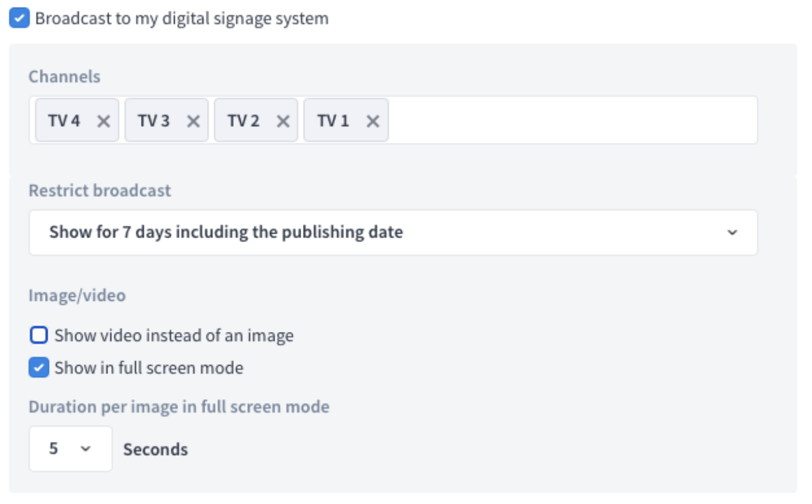Open the Restrict broadcast dropdown
The height and width of the screenshot is (504, 812).
tap(393, 232)
